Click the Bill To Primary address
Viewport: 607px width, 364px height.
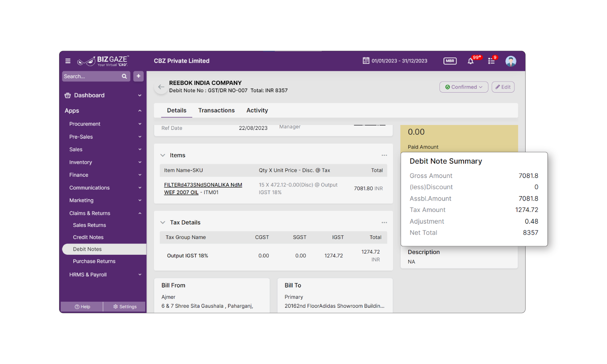pyautogui.click(x=294, y=297)
